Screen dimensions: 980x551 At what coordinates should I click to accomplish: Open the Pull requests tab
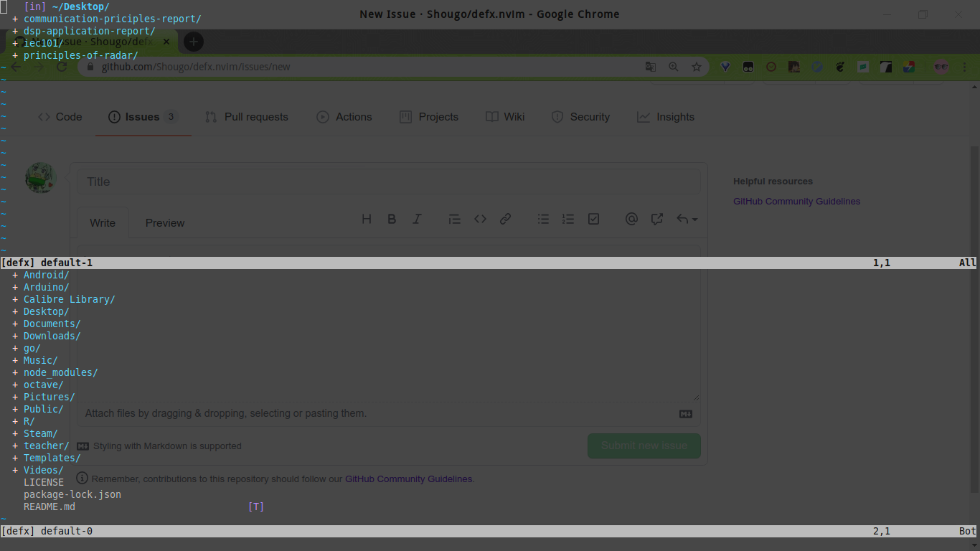pyautogui.click(x=247, y=117)
